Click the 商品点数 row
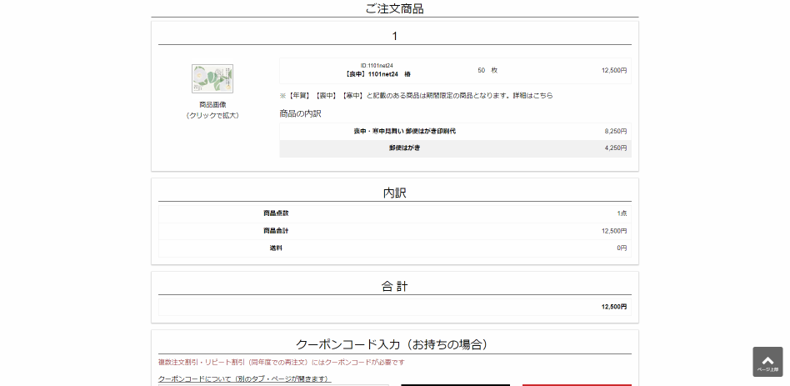Screen dimensions: 790x386 click(x=394, y=214)
